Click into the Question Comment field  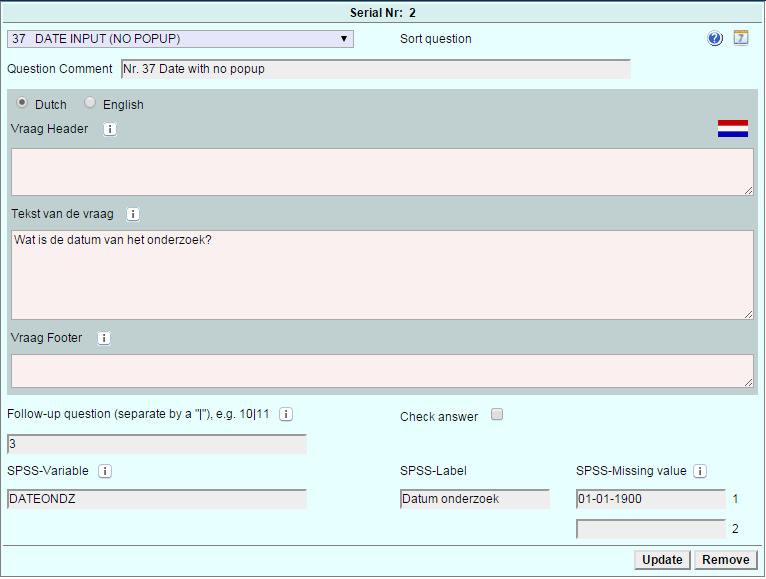(375, 69)
